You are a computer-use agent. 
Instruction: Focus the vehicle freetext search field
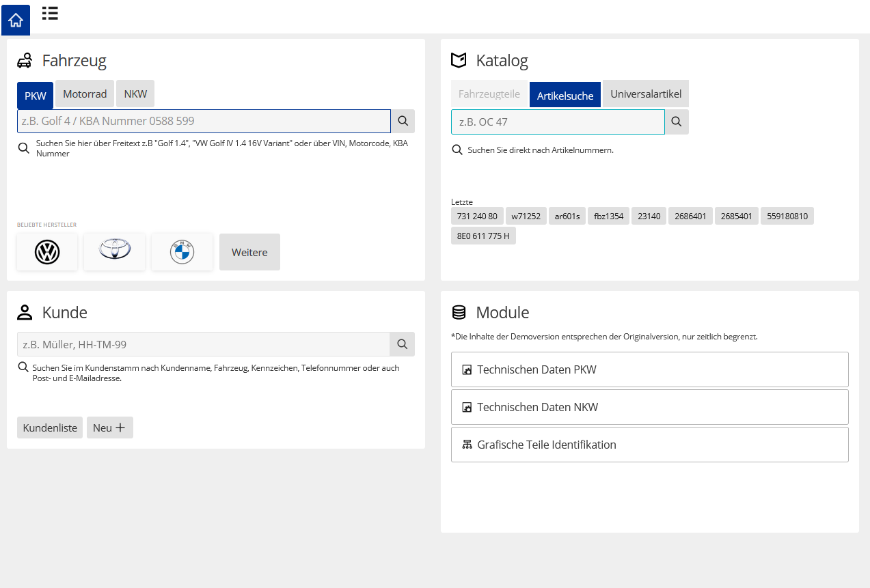click(204, 121)
